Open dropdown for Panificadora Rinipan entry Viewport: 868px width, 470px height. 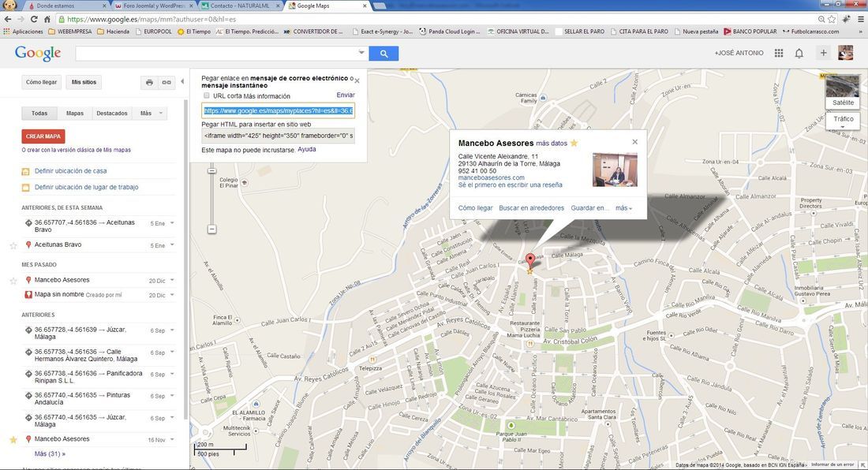point(172,375)
